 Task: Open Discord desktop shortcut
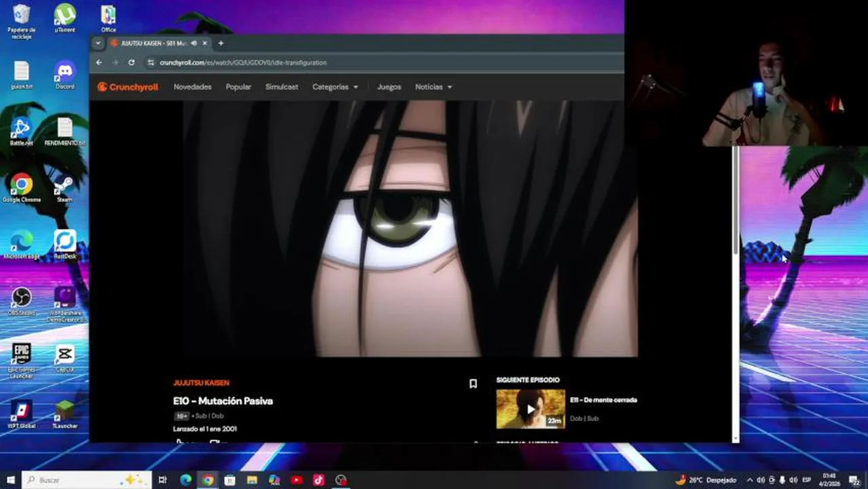(65, 75)
